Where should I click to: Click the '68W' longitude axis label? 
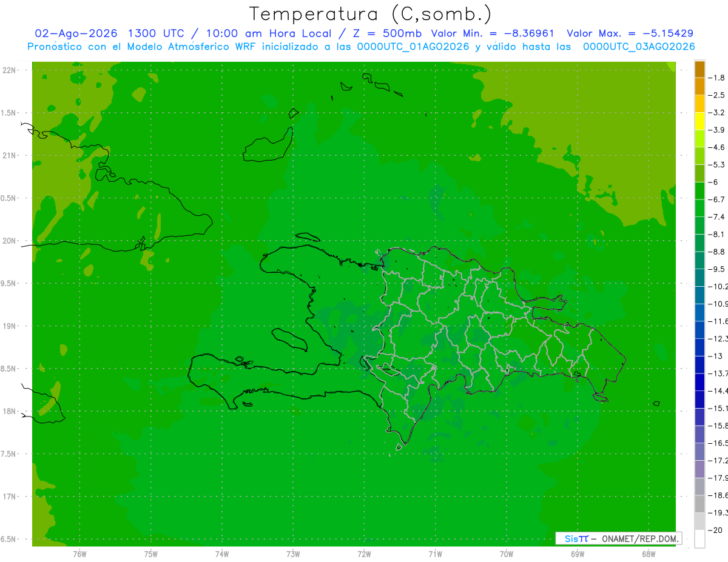649,554
